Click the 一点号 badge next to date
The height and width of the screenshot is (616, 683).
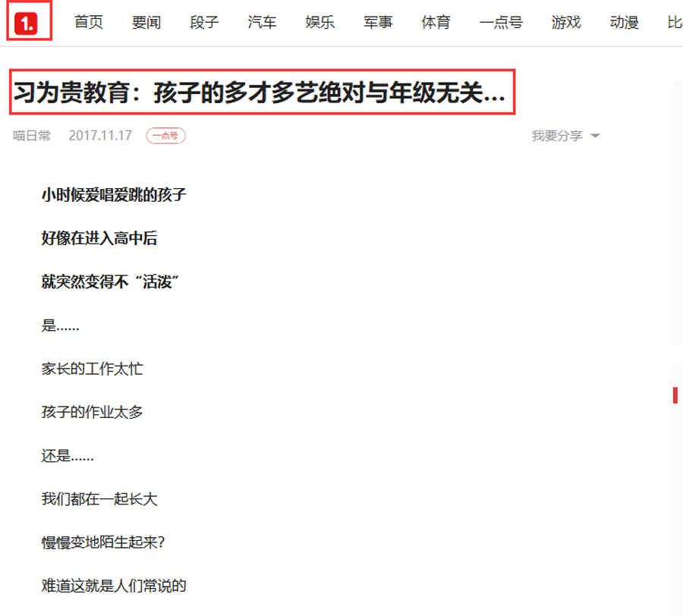click(165, 136)
